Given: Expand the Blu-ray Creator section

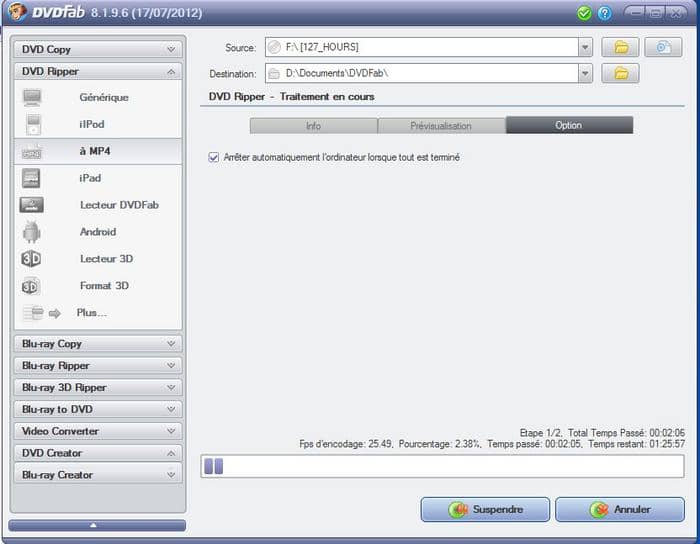Looking at the screenshot, I should [98, 475].
